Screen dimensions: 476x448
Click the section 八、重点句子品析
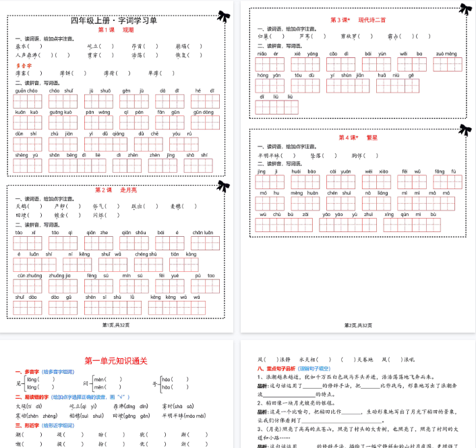pyautogui.click(x=280, y=368)
